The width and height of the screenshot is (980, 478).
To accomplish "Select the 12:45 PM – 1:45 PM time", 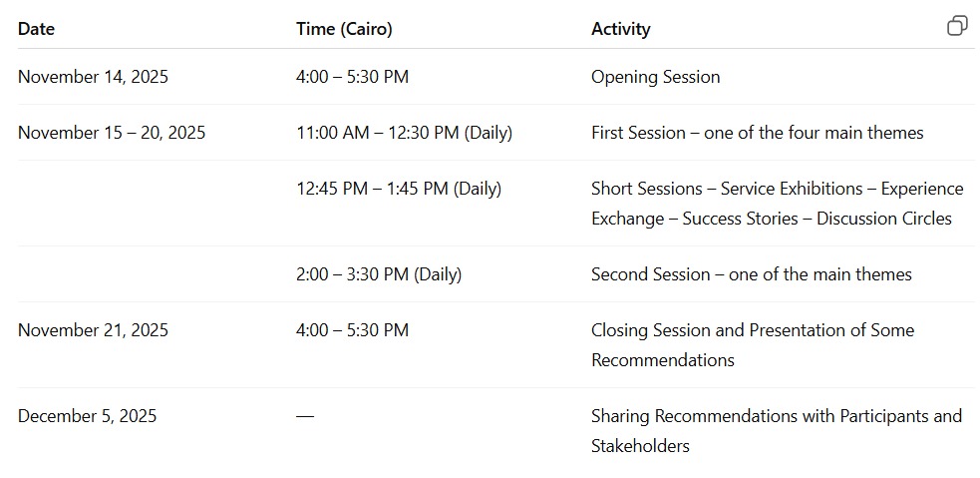I will tap(399, 189).
